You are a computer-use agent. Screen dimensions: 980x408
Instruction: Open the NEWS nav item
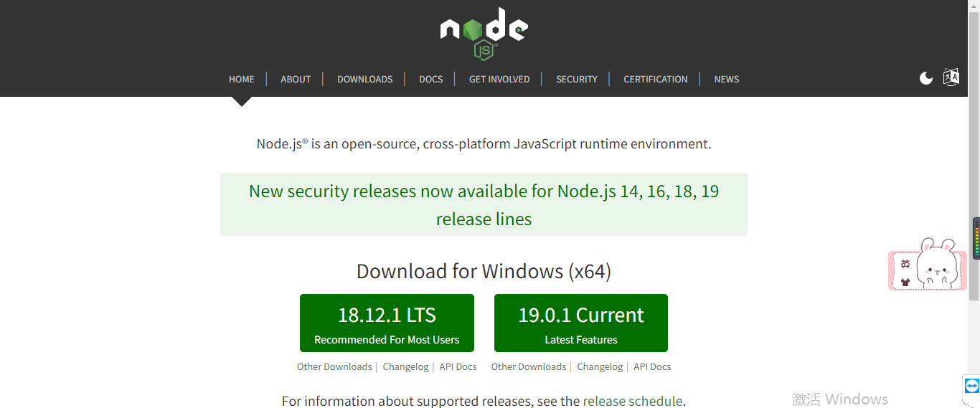point(727,79)
